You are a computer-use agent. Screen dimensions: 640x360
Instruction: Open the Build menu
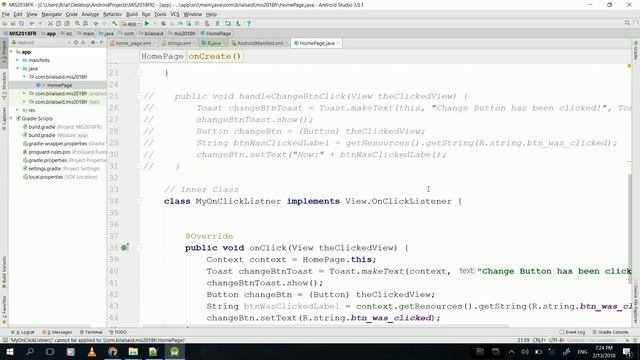point(132,14)
